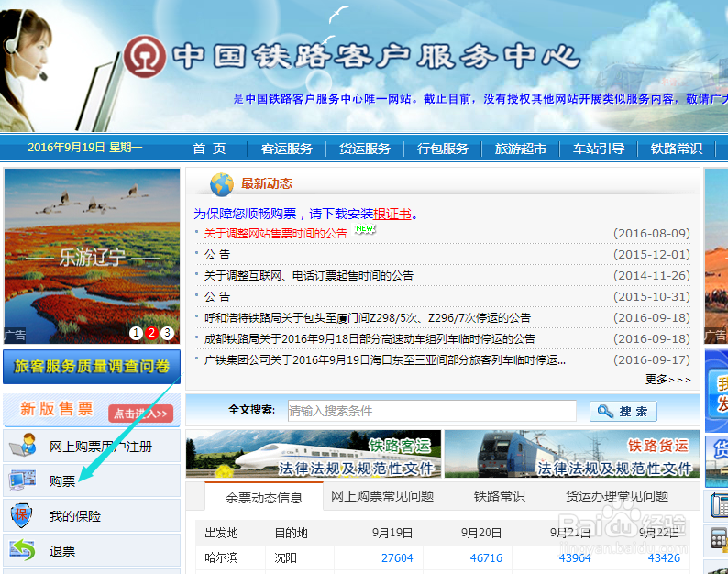Click the 搜索 search button
This screenshot has height=574, width=728.
tap(623, 411)
